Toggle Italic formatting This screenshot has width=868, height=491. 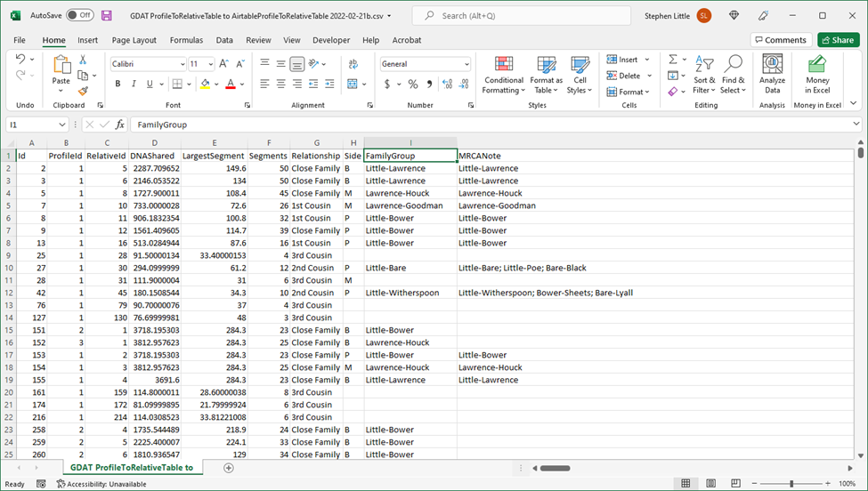[x=134, y=84]
